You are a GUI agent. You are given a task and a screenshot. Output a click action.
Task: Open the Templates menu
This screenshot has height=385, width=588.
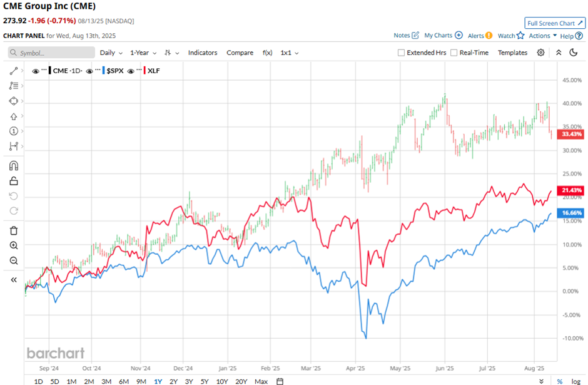click(512, 53)
